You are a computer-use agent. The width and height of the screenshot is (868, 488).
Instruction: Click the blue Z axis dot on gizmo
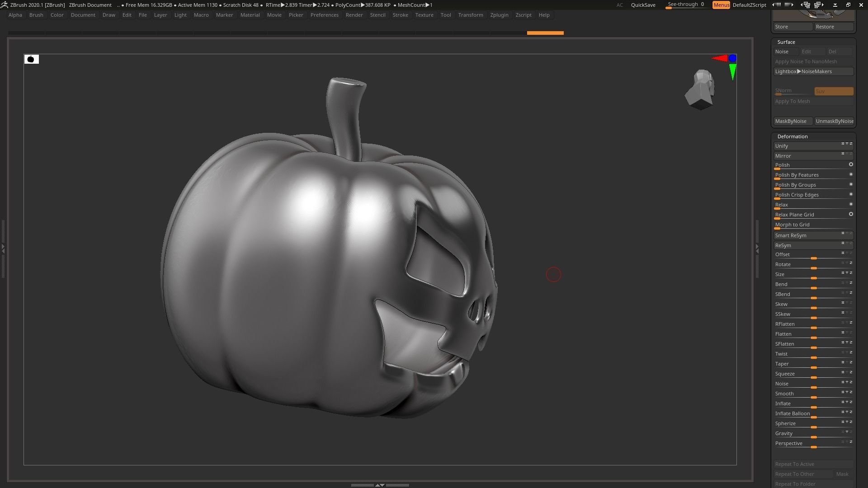click(x=732, y=58)
